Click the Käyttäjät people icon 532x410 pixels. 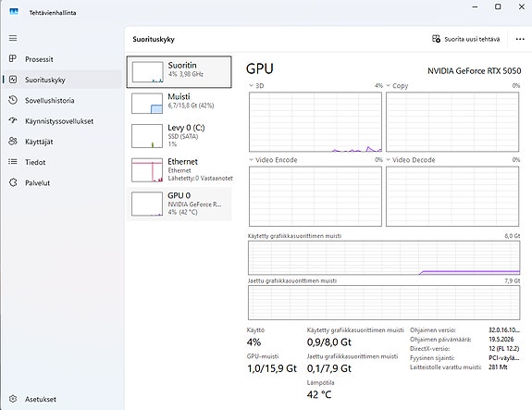click(13, 142)
